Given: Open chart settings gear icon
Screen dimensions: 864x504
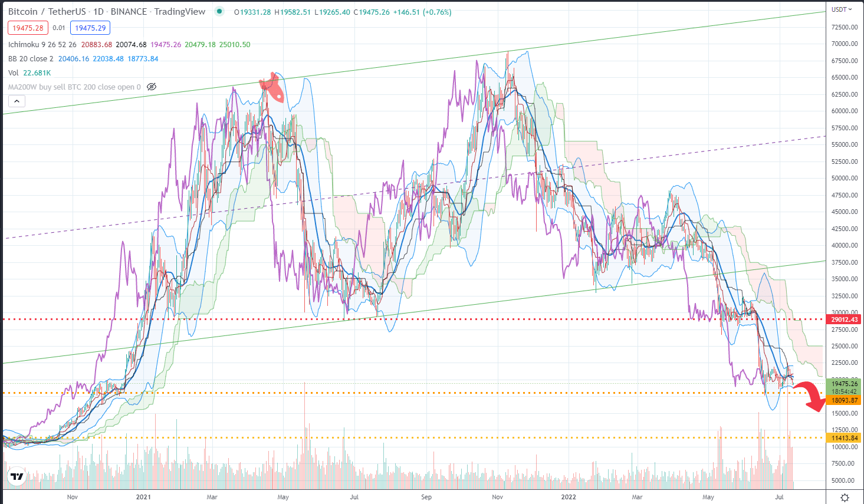Looking at the screenshot, I should [x=845, y=498].
